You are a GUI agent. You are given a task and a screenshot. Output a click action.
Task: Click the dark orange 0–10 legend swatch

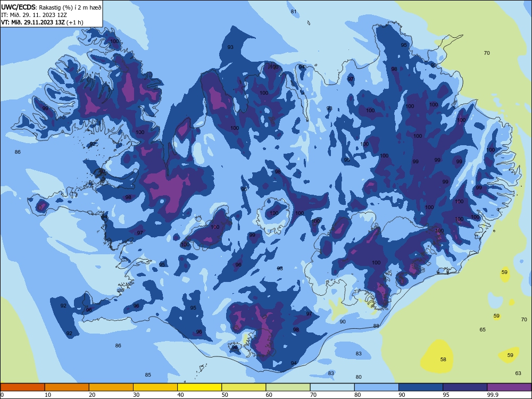(22, 387)
